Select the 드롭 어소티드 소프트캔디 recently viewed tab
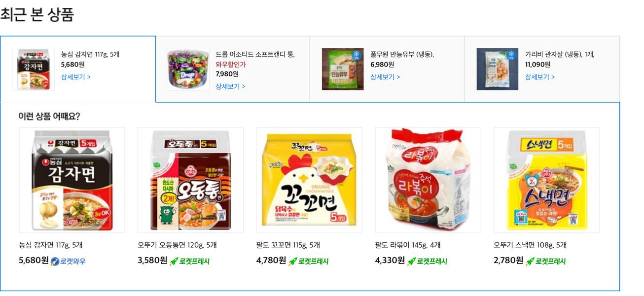 pos(233,69)
